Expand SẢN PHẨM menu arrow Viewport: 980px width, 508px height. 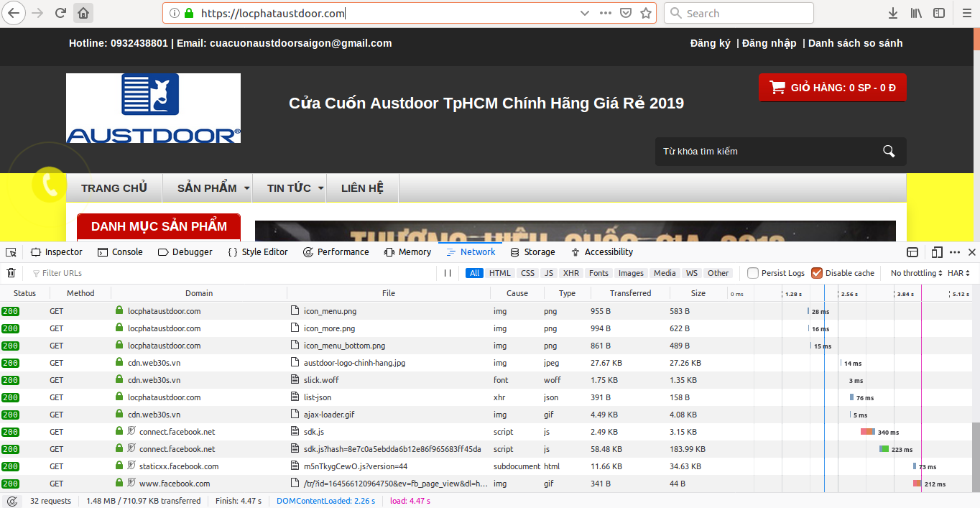(246, 188)
